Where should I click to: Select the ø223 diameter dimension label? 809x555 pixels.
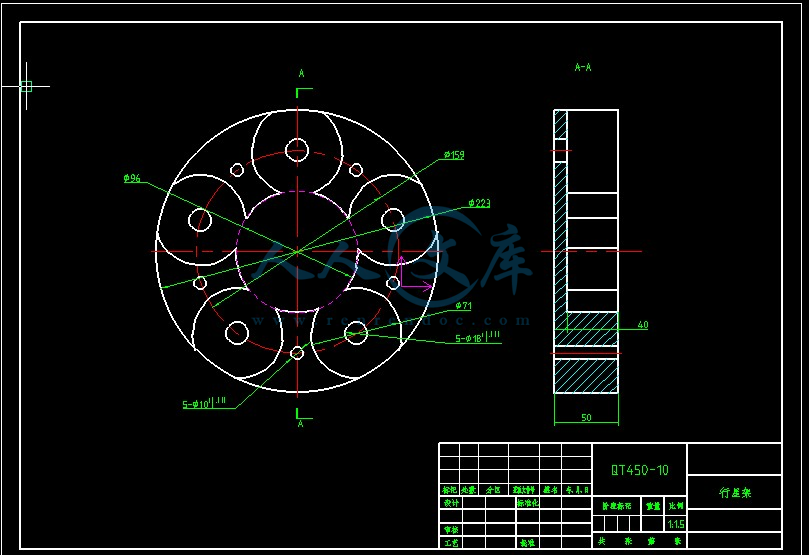pos(479,203)
